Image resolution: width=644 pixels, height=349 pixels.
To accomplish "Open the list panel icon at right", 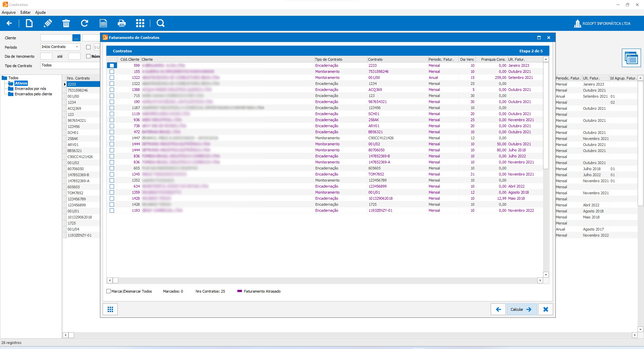I will [x=631, y=58].
